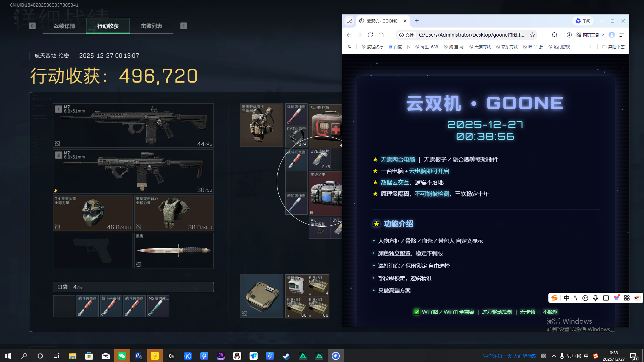Check the Win10/Win11 全兼容 checkbox

point(417,312)
